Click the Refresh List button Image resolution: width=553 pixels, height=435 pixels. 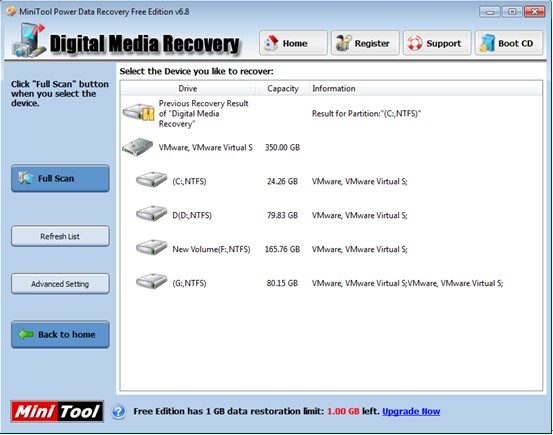coord(60,236)
